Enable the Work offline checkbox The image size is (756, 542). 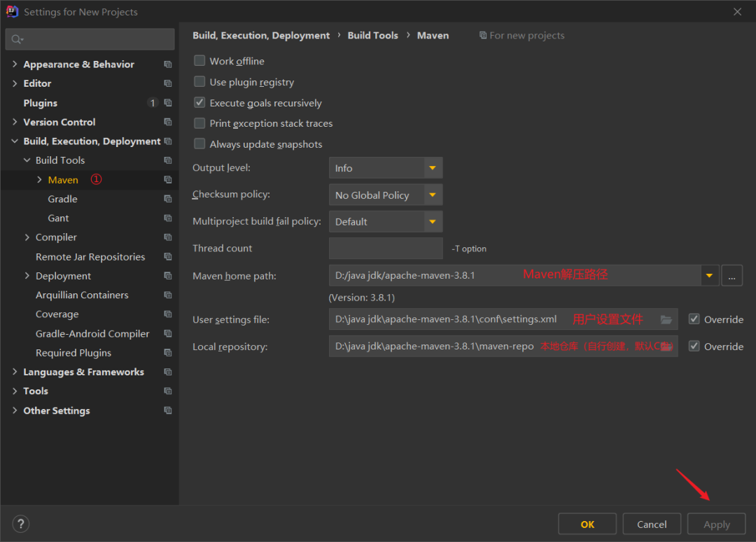point(199,61)
